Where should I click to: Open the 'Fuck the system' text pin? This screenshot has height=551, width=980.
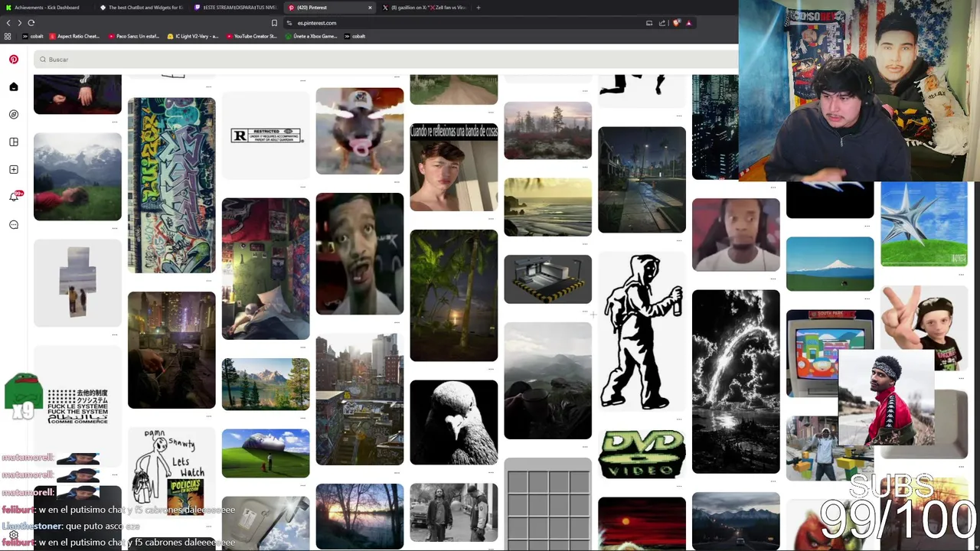click(x=77, y=406)
